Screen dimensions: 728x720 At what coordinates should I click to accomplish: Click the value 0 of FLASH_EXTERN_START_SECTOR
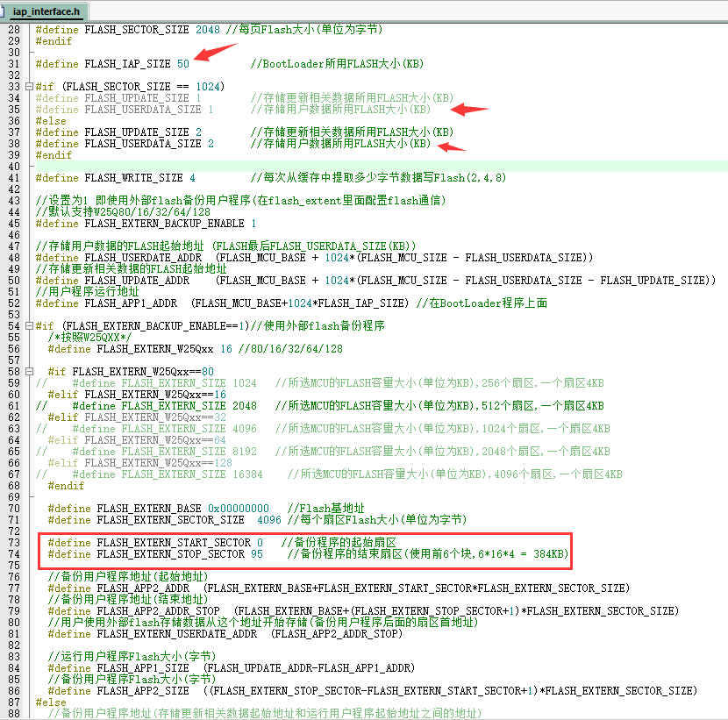tap(260, 543)
